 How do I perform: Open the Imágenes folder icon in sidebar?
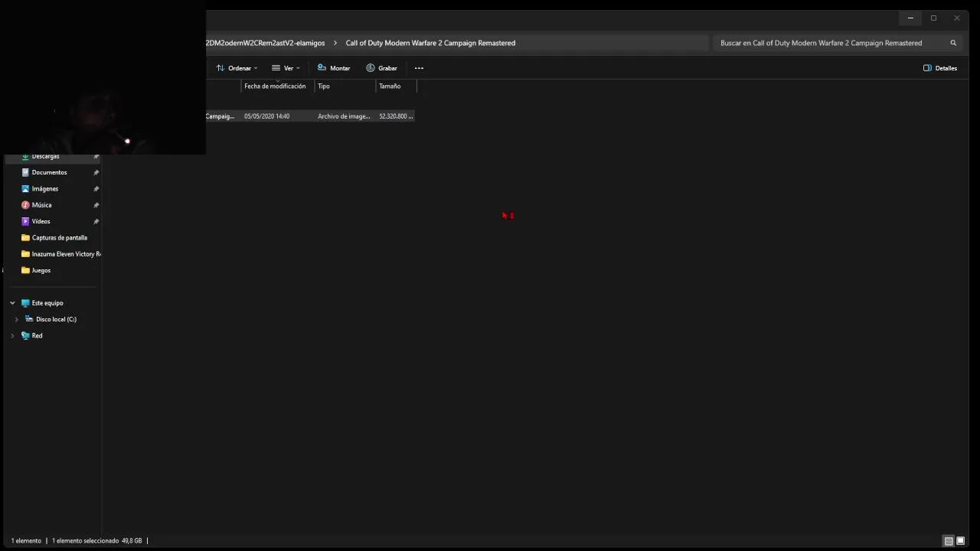[x=25, y=188]
